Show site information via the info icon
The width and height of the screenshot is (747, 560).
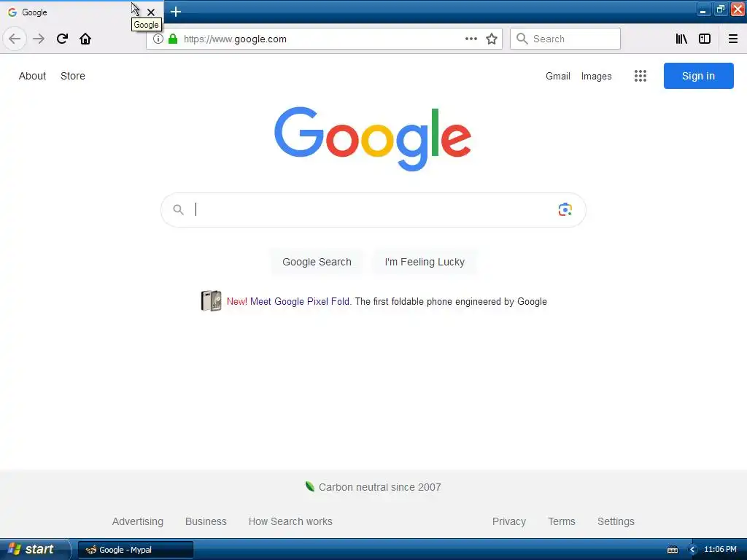[x=158, y=39]
